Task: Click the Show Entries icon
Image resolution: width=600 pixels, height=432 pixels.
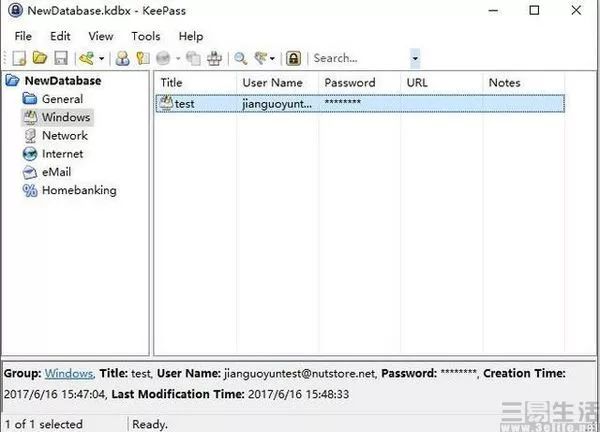Action: [261, 58]
